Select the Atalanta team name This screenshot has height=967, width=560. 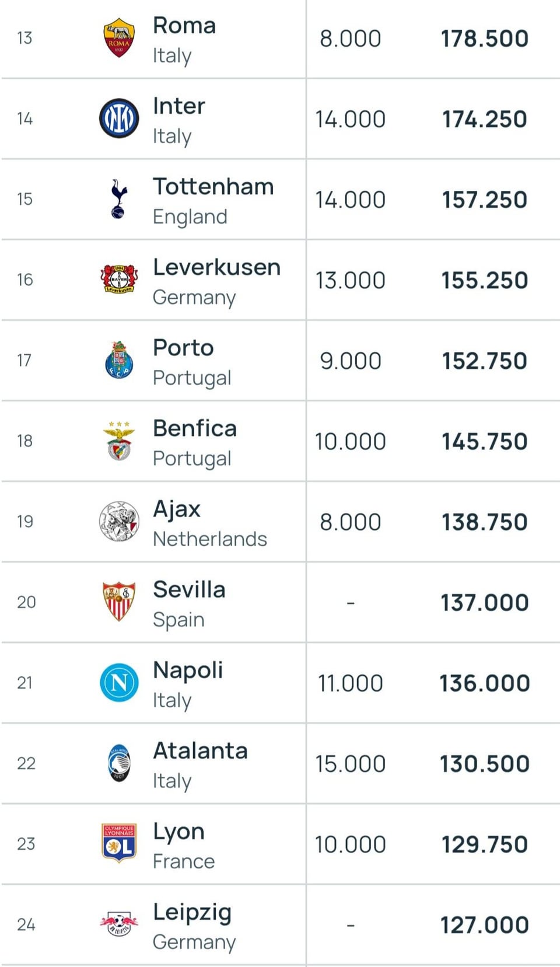click(x=200, y=750)
